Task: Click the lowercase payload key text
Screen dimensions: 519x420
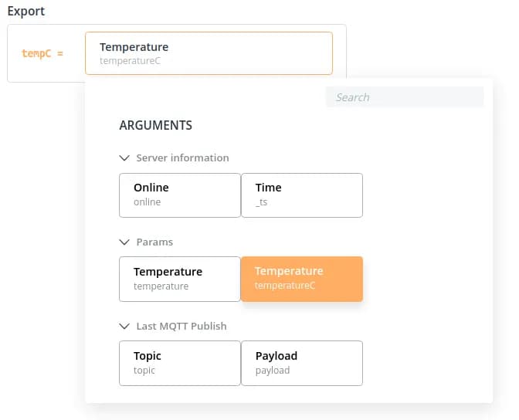Action: tap(273, 371)
